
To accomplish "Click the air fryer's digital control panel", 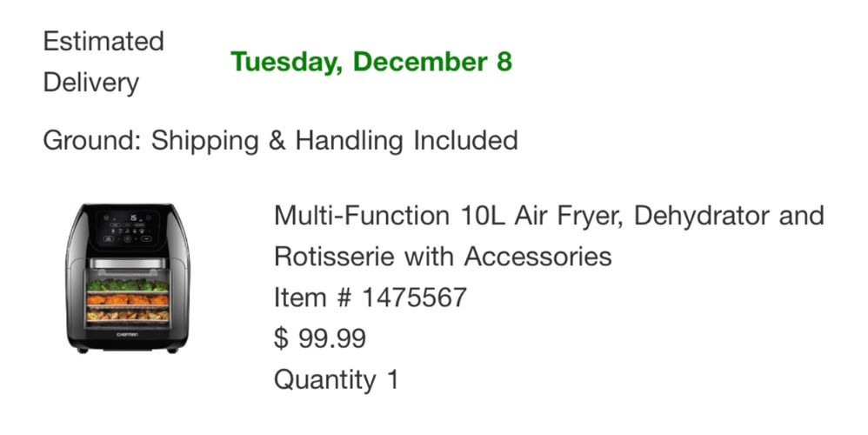I will (127, 225).
